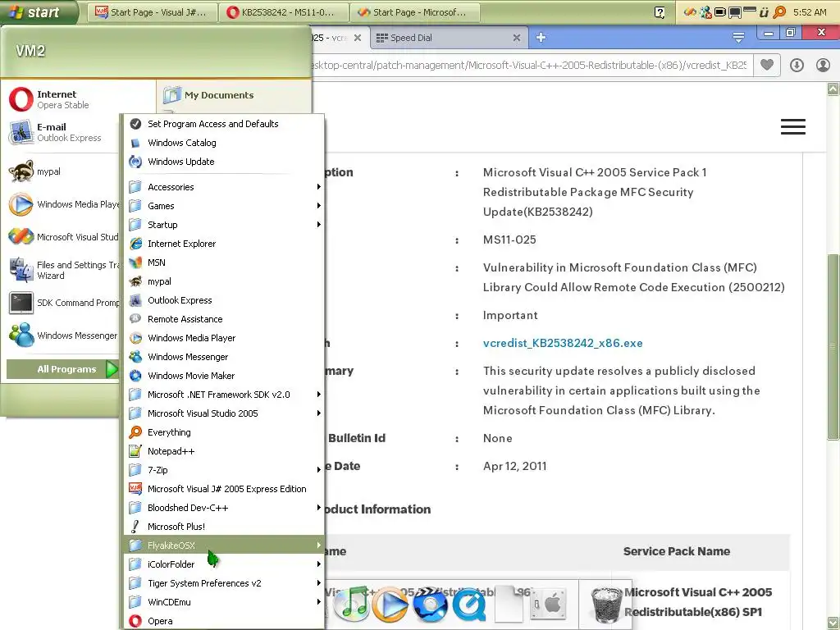
Task: Switch to Start Page - Visual J# taskbar item
Action: [x=152, y=11]
